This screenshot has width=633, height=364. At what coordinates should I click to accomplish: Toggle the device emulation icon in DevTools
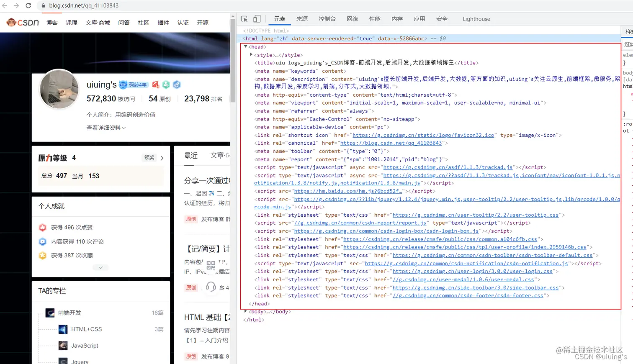[x=257, y=19]
